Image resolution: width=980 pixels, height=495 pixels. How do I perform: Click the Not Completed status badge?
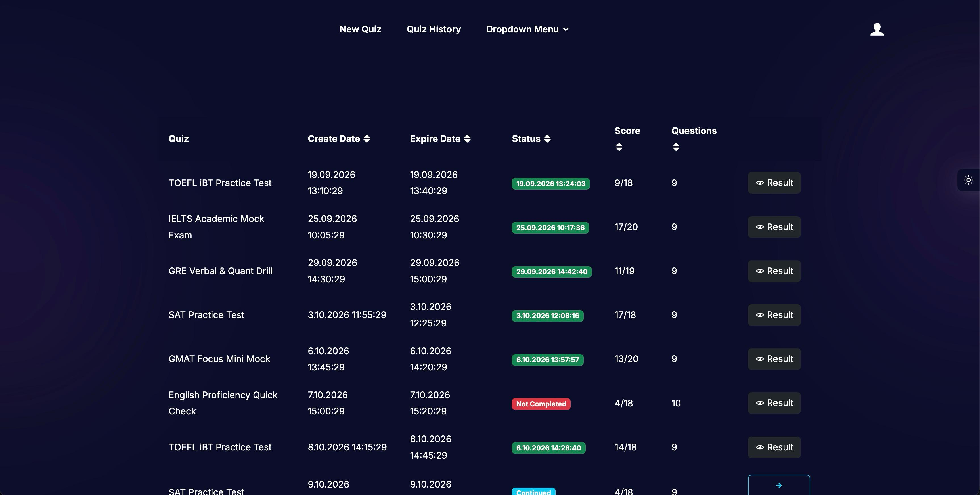pyautogui.click(x=541, y=404)
